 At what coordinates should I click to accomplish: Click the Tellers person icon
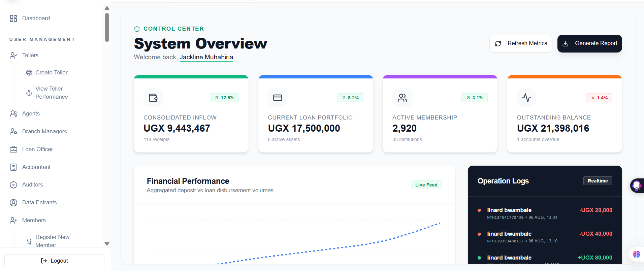[13, 56]
